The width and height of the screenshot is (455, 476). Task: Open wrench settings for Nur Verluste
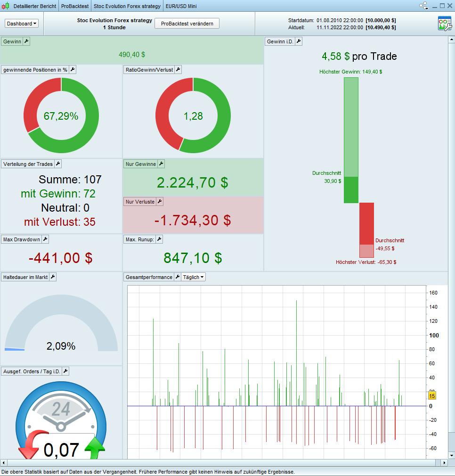pyautogui.click(x=160, y=202)
